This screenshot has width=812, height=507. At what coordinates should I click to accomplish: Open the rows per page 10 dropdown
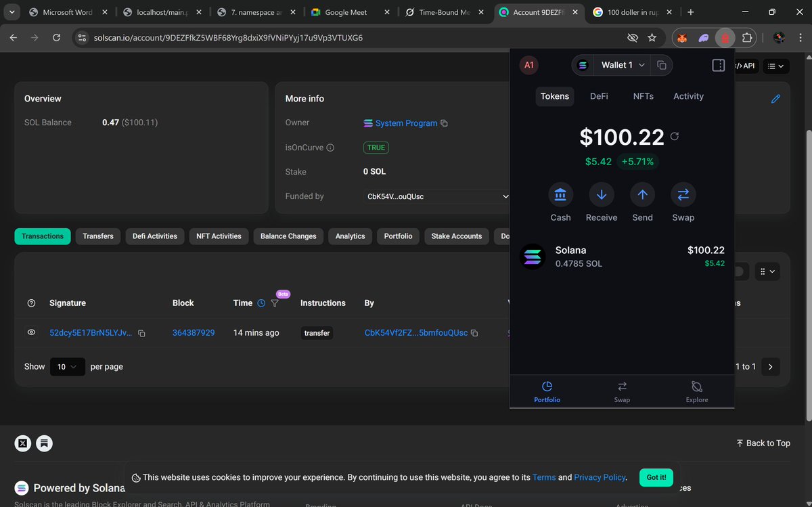(x=68, y=366)
